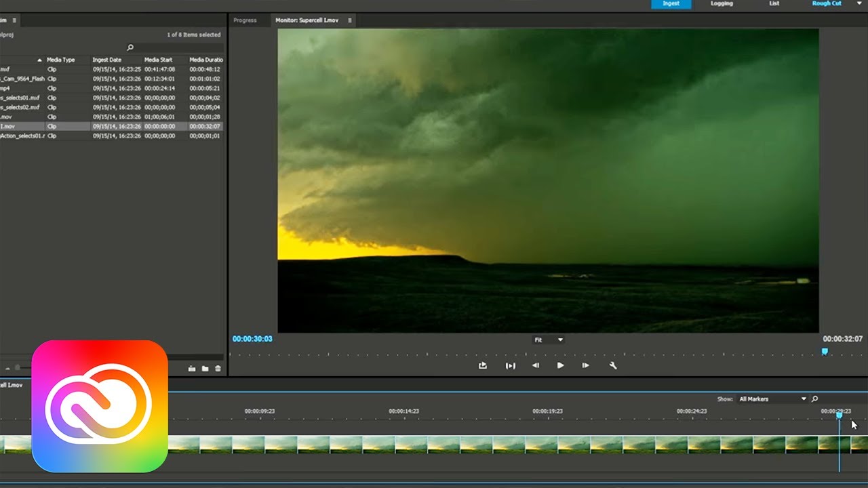Image resolution: width=868 pixels, height=488 pixels.
Task: Open the Progress panel tab
Action: 245,20
